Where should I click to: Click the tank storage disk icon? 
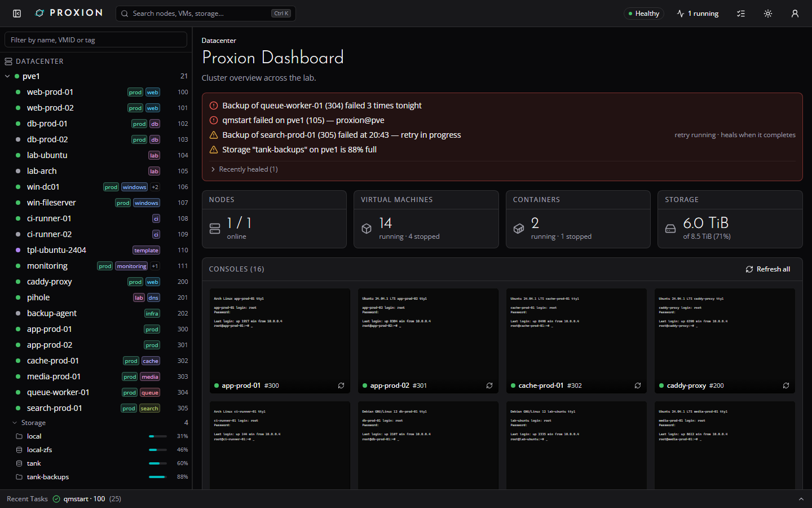pos(19,463)
